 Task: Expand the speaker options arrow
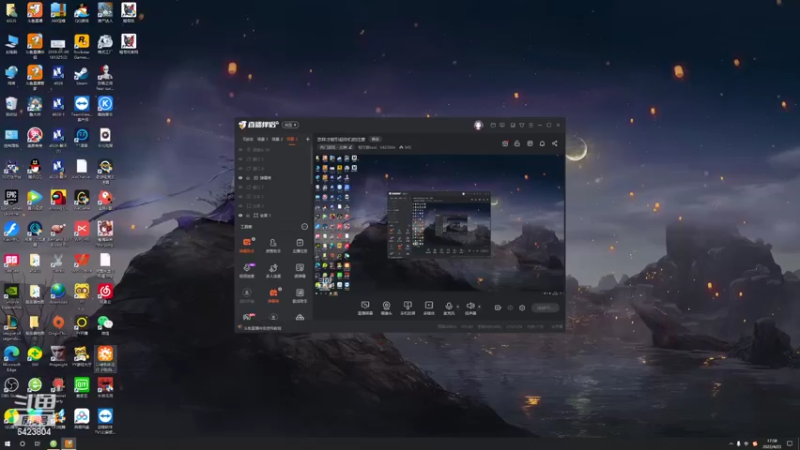pos(479,307)
